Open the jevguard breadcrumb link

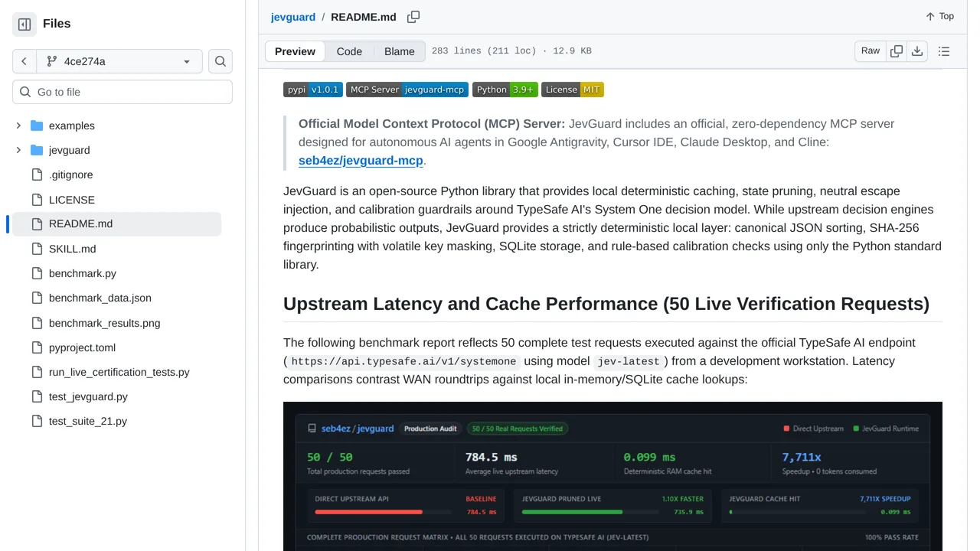coord(293,17)
